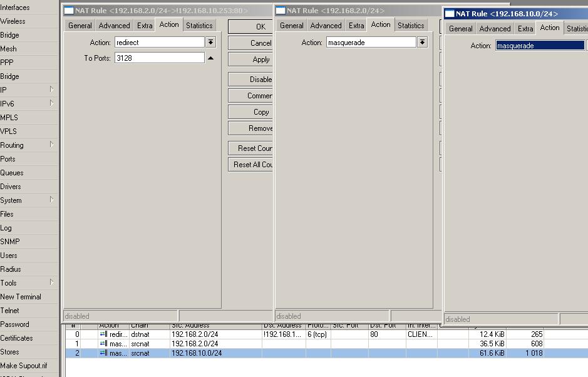Open Certificates in the sidebar

pos(16,338)
